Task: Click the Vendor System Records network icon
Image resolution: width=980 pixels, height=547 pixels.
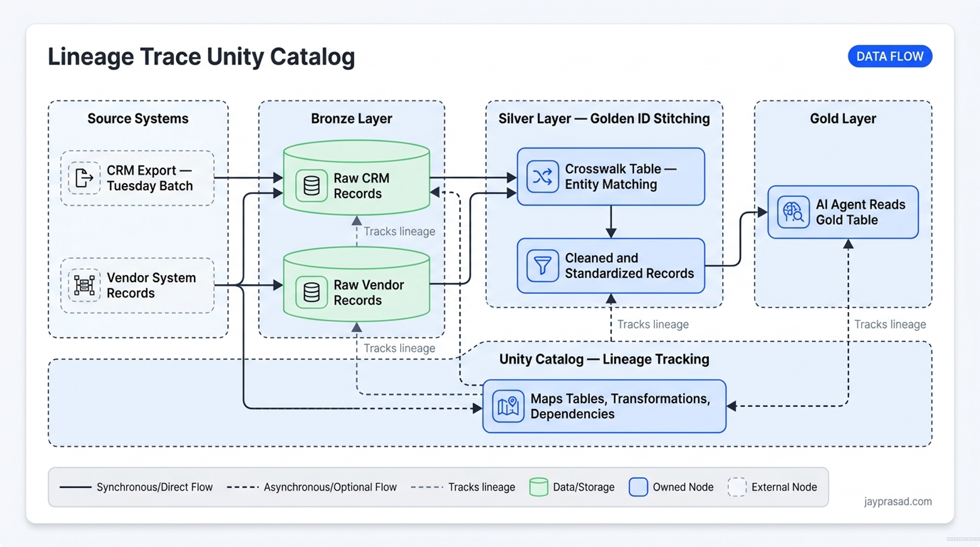Action: (84, 285)
